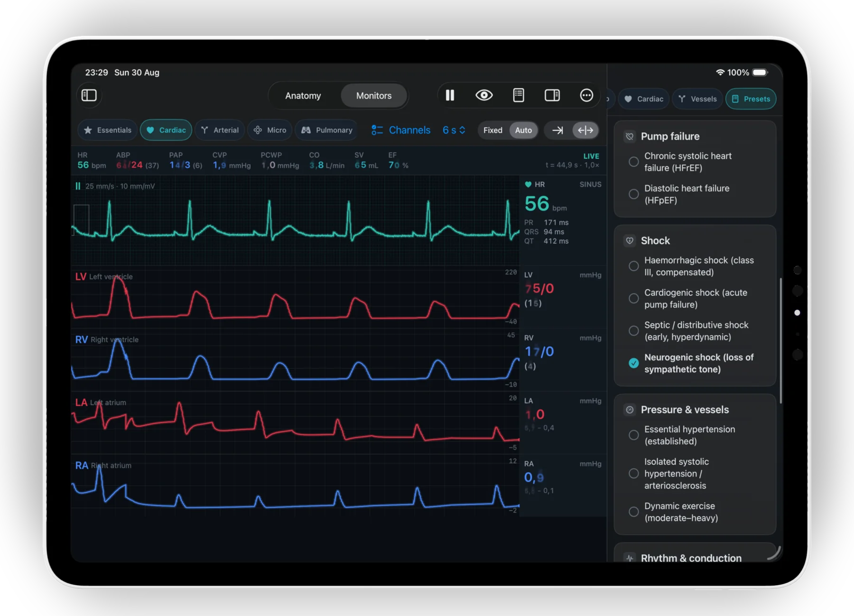Screen dimensions: 854x616
Task: Select the Arterial channel group
Action: click(x=220, y=130)
